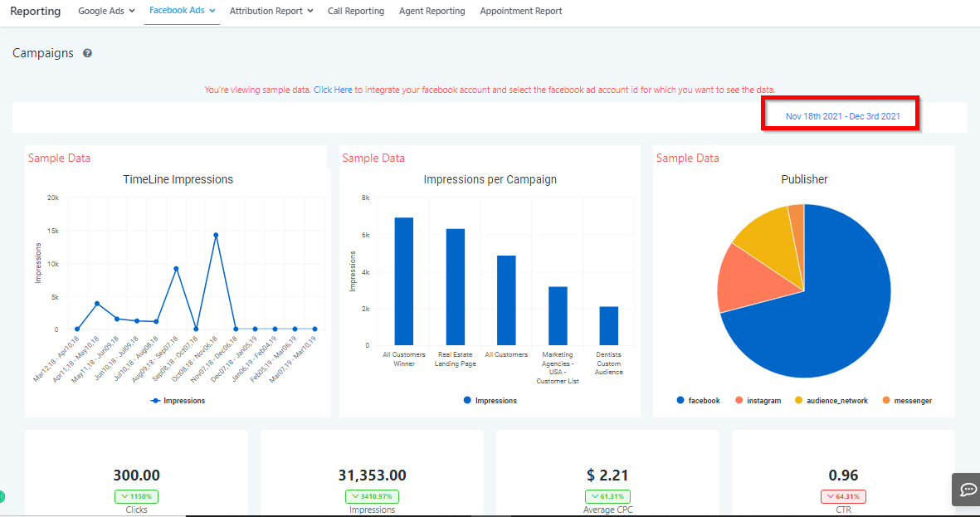The image size is (980, 517).
Task: Click the Campaigns help question mark icon
Action: [87, 53]
